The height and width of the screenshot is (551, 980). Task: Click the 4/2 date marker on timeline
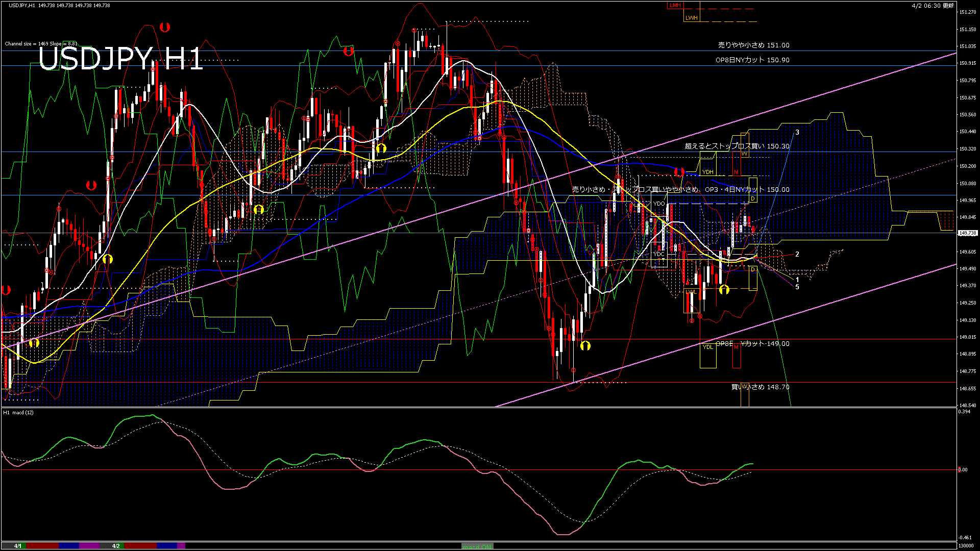coord(116,546)
